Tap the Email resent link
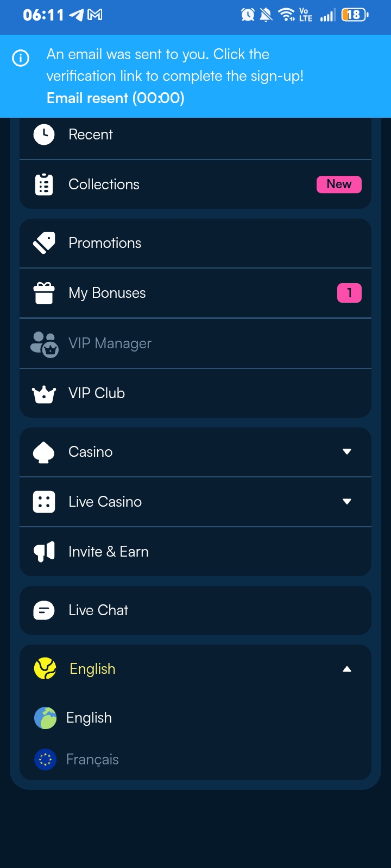This screenshot has width=391, height=868. coord(116,98)
